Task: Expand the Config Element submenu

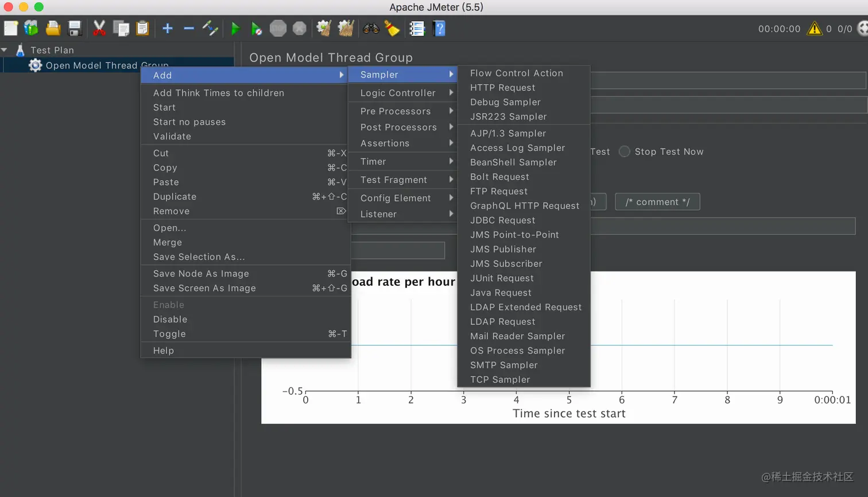Action: (404, 198)
